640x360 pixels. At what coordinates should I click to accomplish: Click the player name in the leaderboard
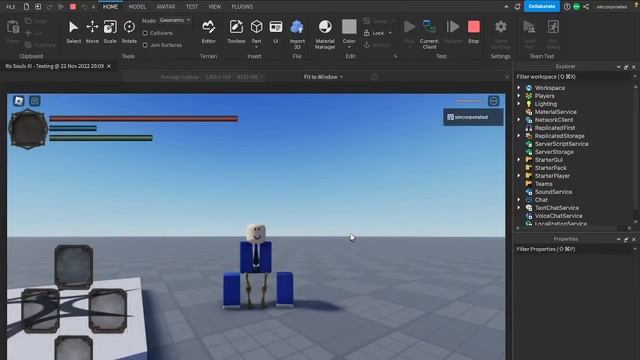click(471, 117)
